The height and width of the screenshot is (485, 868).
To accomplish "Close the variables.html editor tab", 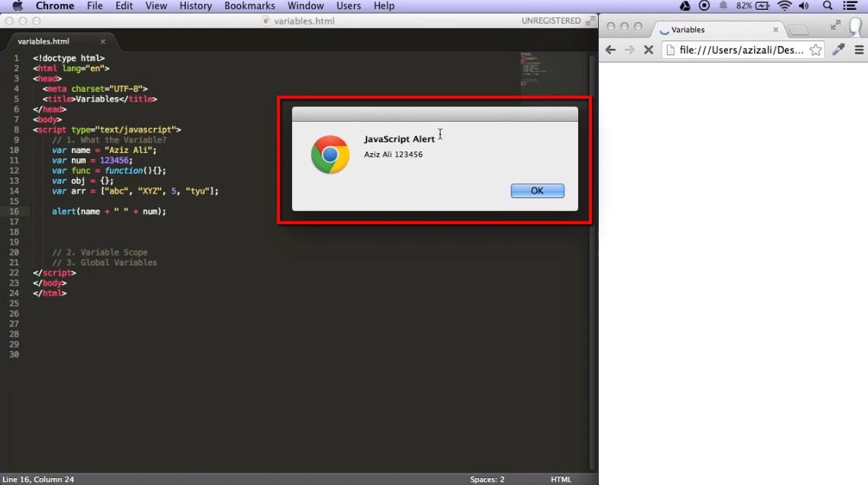I will 103,41.
